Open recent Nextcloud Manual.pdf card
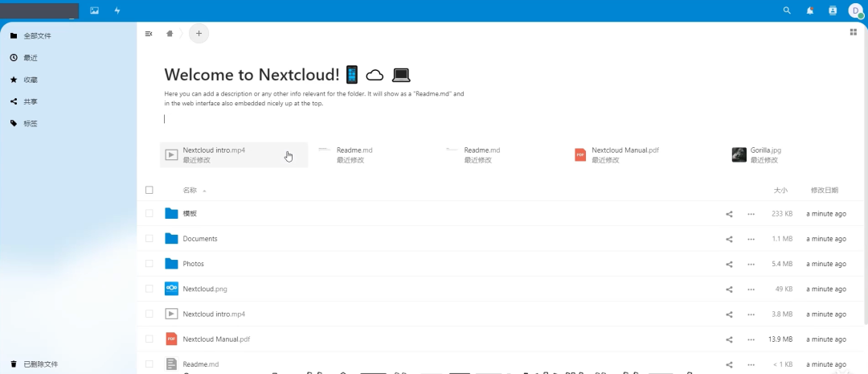Viewport: 868px width, 374px height. click(624, 155)
